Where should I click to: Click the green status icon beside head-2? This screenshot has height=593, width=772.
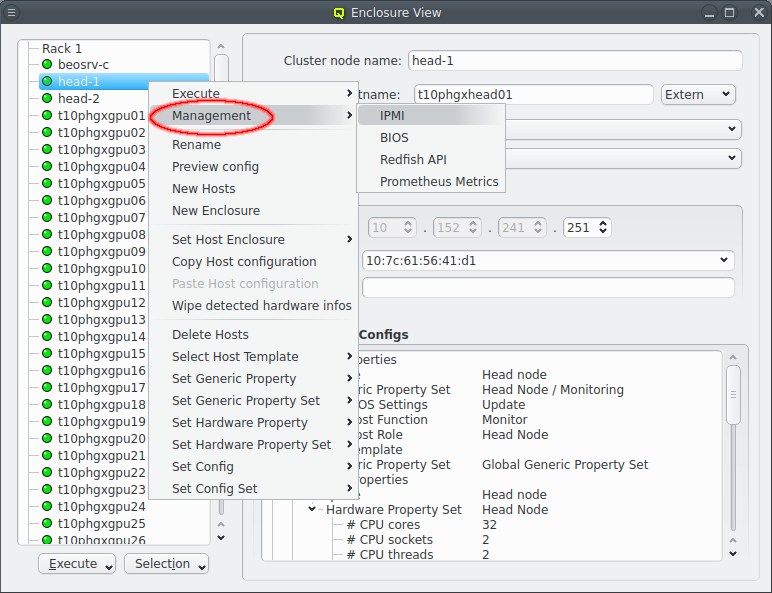pos(47,99)
